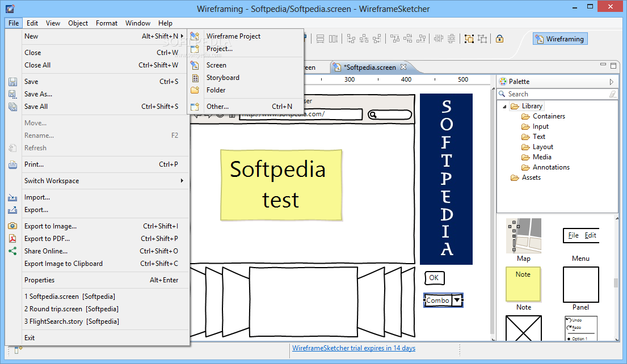Click the Match Width toolbar icon

(320, 39)
